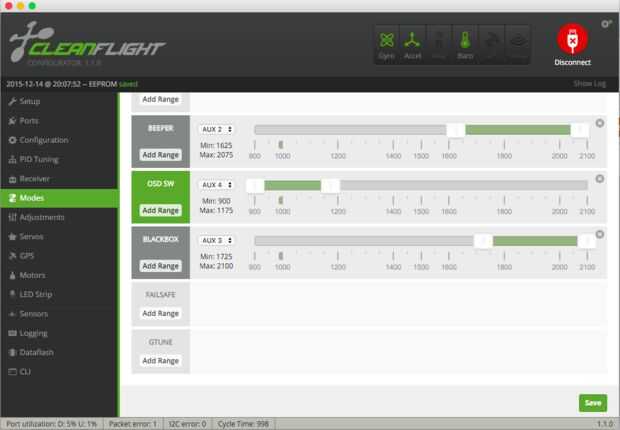This screenshot has height=430, width=620.
Task: Click the topmost partially visible Add Range button
Action: pyautogui.click(x=161, y=99)
